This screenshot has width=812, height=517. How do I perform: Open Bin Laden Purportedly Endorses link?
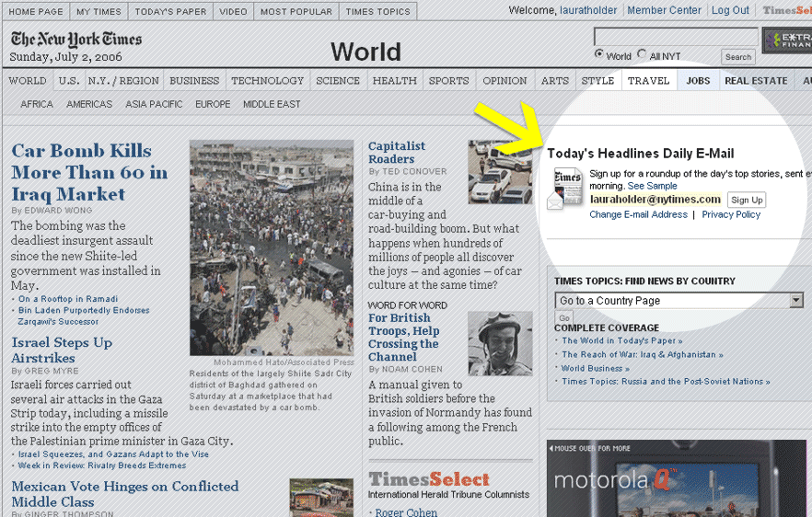click(84, 316)
